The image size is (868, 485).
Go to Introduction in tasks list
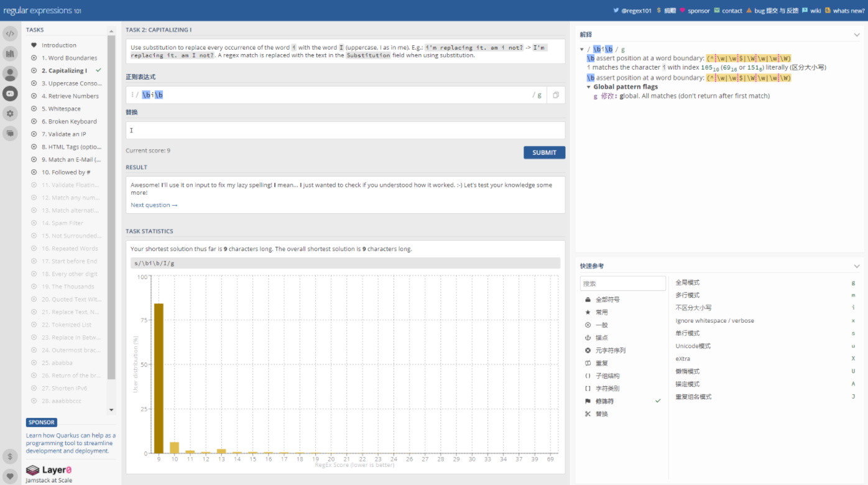tap(59, 45)
